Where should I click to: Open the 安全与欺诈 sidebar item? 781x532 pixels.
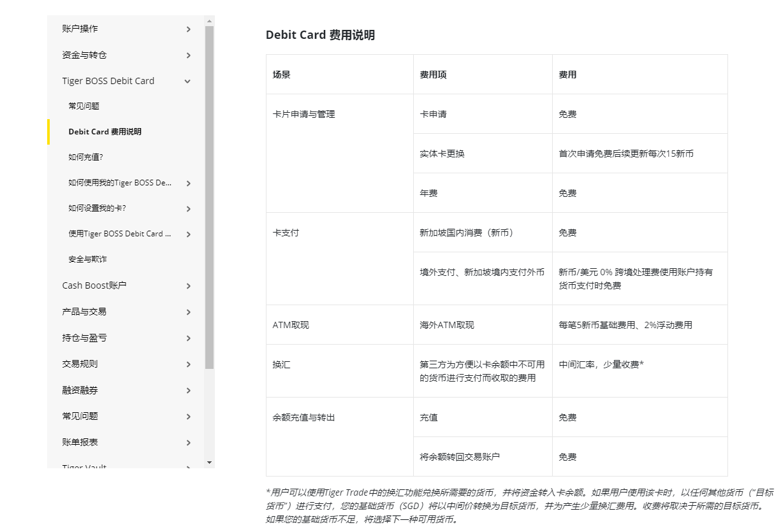87,259
